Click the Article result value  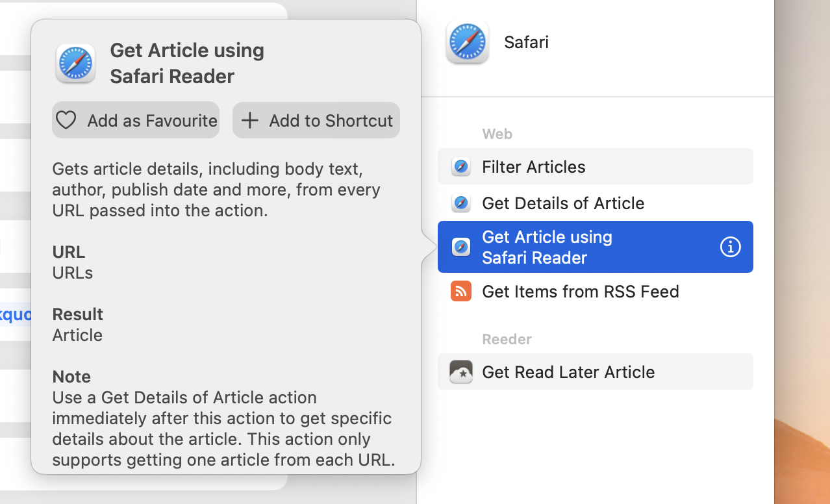pyautogui.click(x=77, y=334)
